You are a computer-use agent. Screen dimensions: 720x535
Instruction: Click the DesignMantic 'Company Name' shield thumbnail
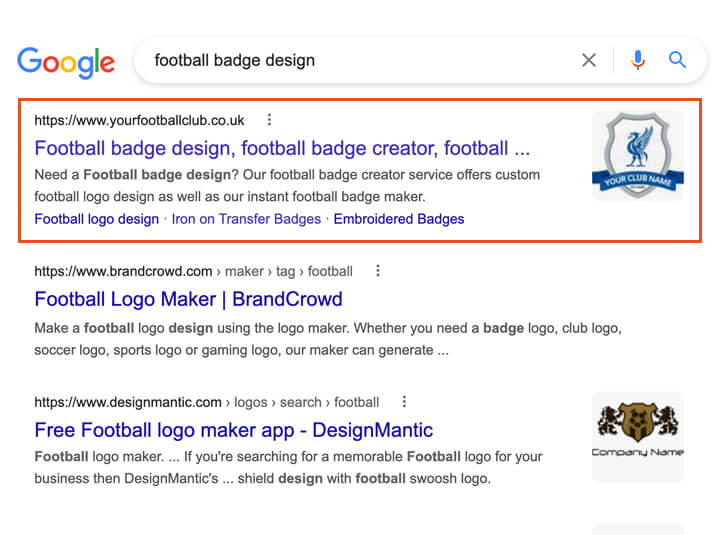(638, 437)
